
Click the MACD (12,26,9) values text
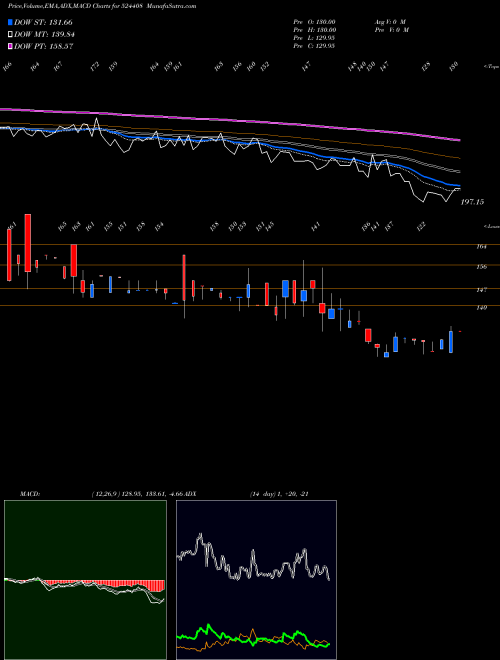coord(138,494)
